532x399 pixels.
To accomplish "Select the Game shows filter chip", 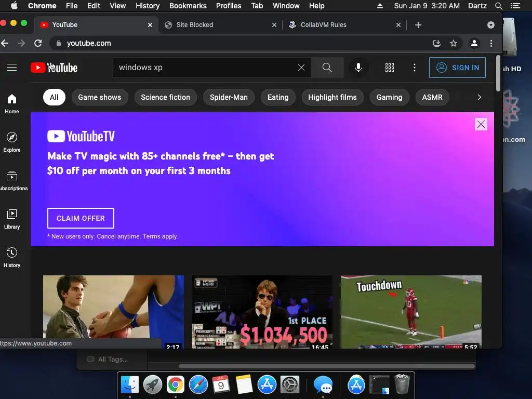I will [100, 97].
